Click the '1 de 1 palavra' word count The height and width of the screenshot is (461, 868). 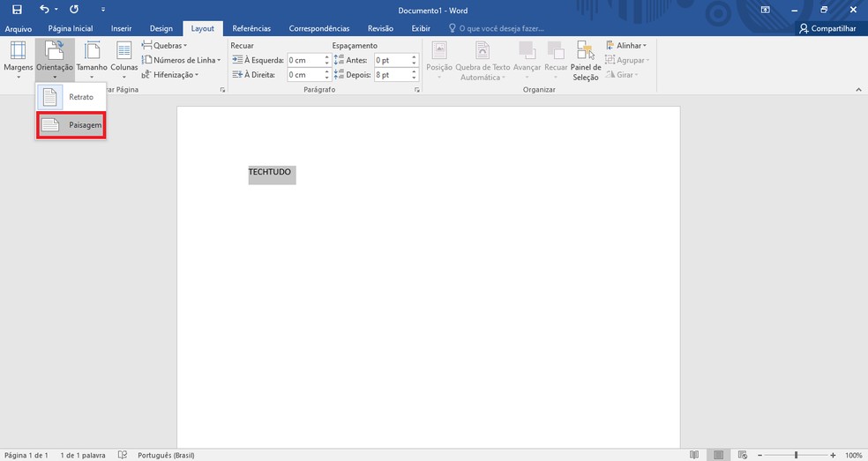(x=83, y=455)
